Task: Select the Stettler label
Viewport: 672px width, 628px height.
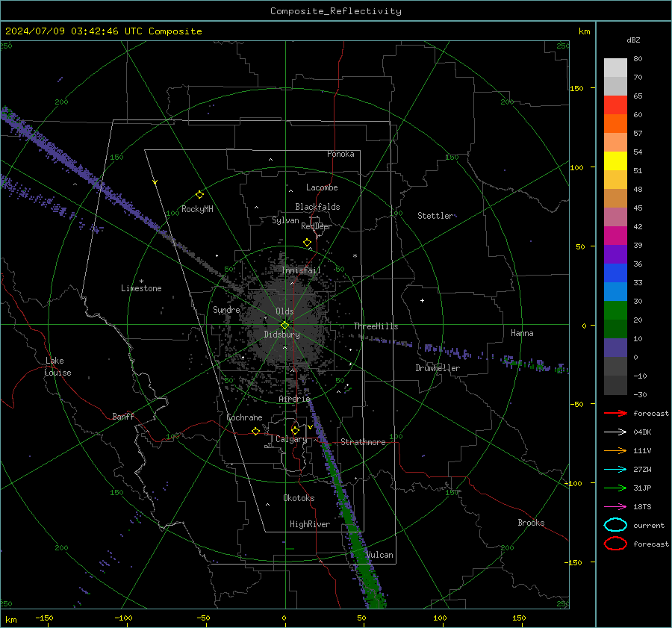Action: point(435,216)
